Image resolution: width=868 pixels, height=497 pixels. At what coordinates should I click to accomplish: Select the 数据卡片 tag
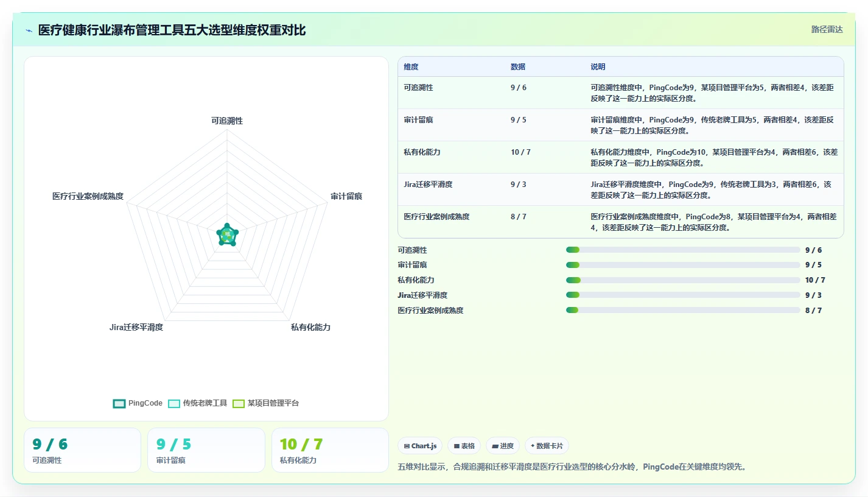547,446
